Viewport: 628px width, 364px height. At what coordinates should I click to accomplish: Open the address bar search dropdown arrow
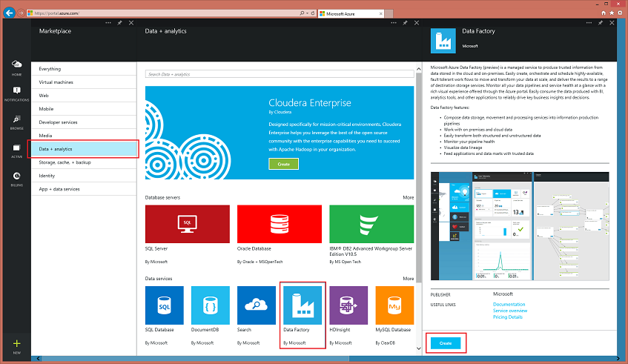tap(307, 13)
